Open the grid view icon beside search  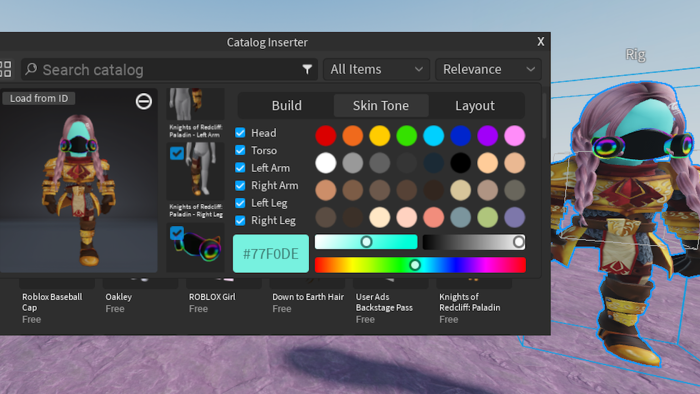[5, 69]
